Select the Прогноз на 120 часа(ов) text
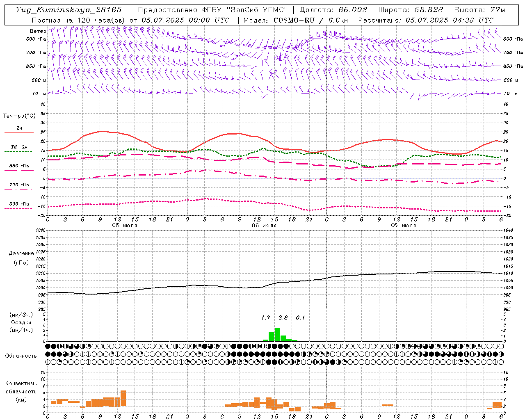Image resolution: width=525 pixels, height=420 pixels. click(79, 20)
